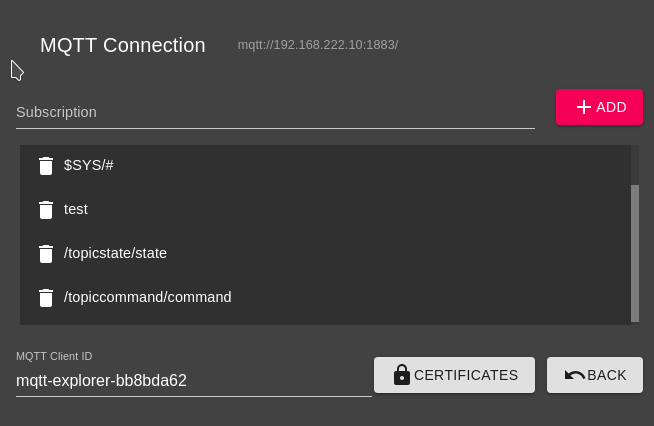Open the CERTIFICATES settings
This screenshot has height=426, width=654.
coord(466,375)
